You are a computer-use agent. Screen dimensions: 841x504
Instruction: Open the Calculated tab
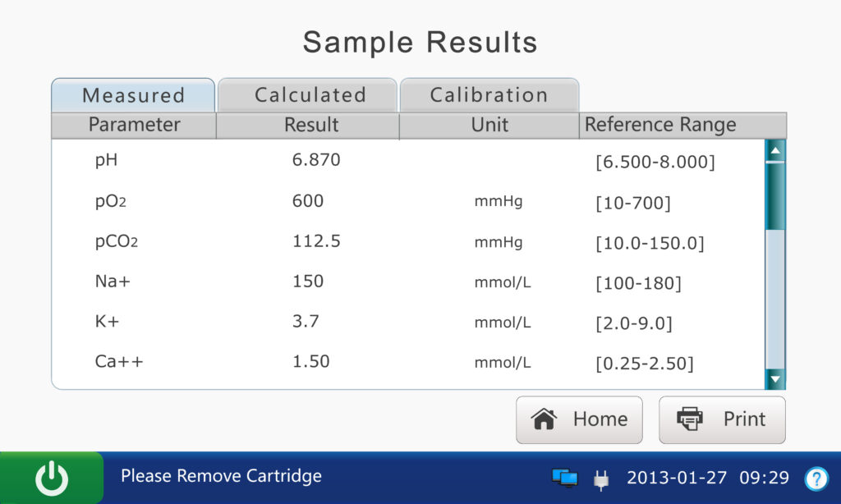(310, 95)
